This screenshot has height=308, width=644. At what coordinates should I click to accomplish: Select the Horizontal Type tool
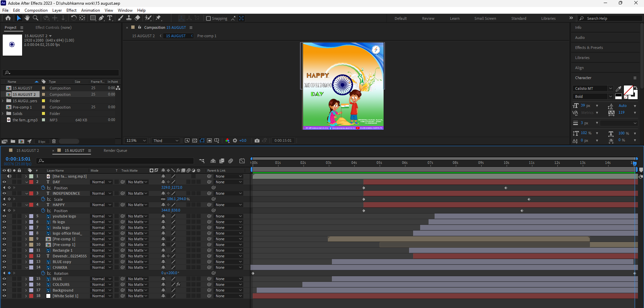(110, 18)
